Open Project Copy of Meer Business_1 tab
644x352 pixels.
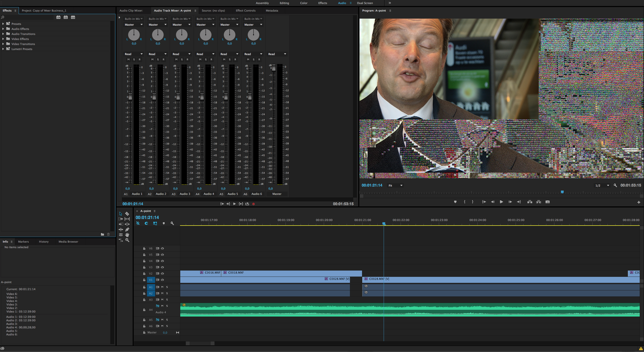pyautogui.click(x=44, y=11)
